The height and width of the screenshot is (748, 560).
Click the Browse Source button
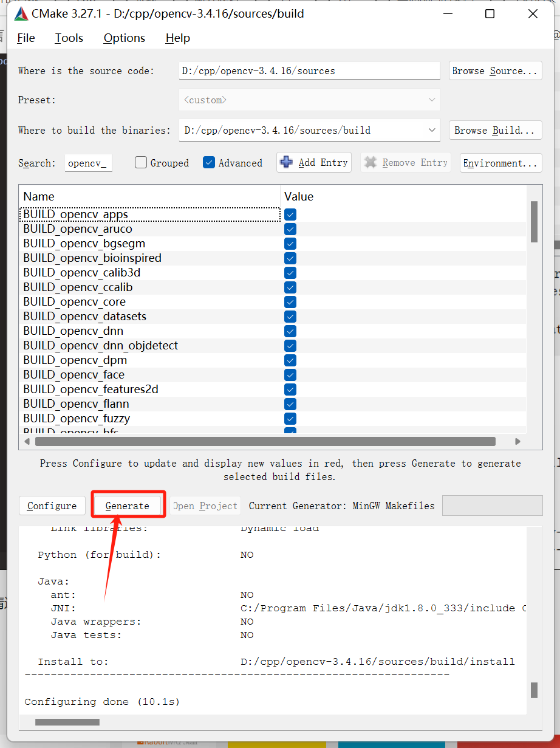(496, 70)
